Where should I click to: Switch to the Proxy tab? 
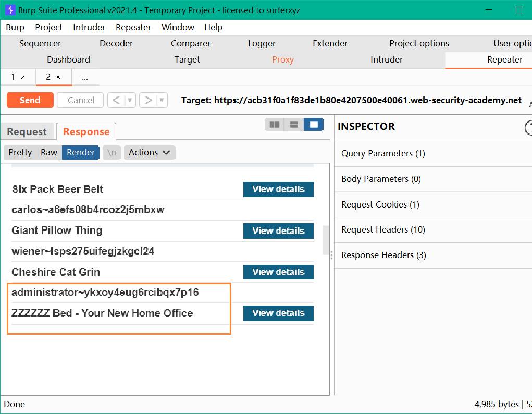(282, 60)
